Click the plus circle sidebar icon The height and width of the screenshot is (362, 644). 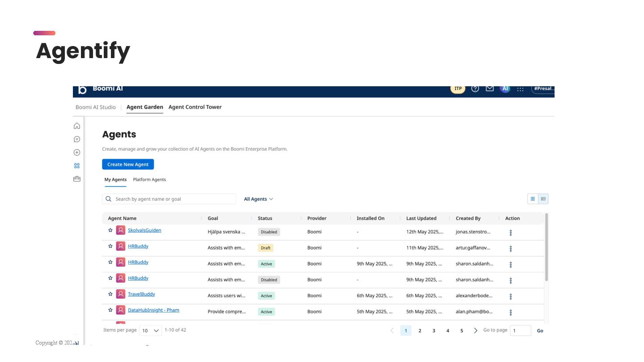[77, 152]
